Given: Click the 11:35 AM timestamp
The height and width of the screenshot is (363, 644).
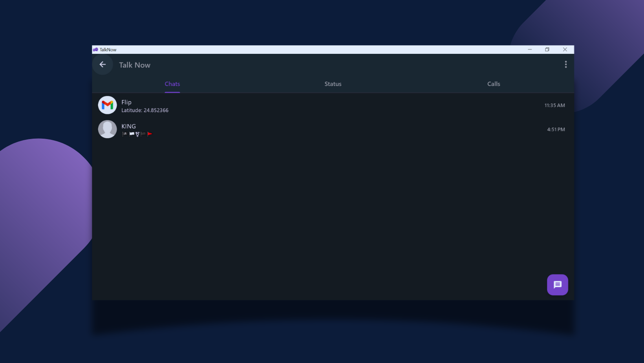Looking at the screenshot, I should [x=554, y=105].
